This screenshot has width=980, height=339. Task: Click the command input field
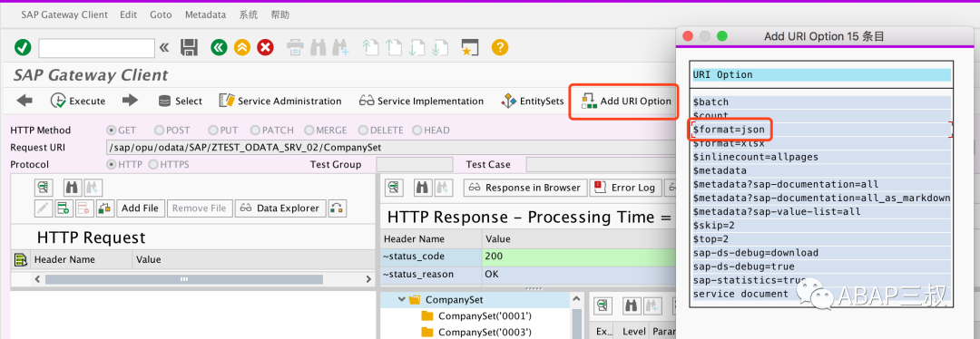coord(96,48)
